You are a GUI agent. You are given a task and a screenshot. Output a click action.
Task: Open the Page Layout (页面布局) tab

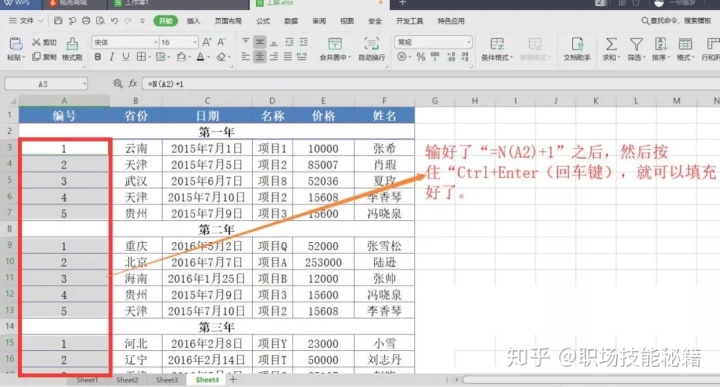coord(228,21)
